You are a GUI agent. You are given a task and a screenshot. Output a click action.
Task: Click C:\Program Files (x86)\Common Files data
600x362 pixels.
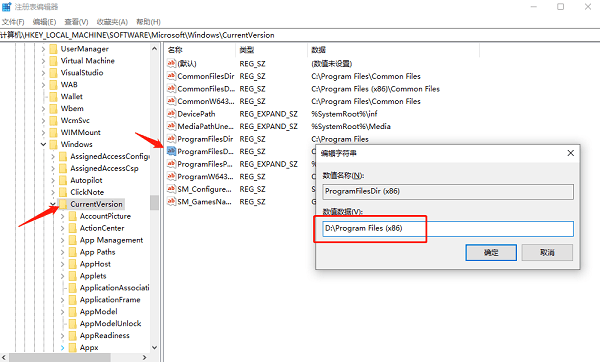click(x=375, y=89)
